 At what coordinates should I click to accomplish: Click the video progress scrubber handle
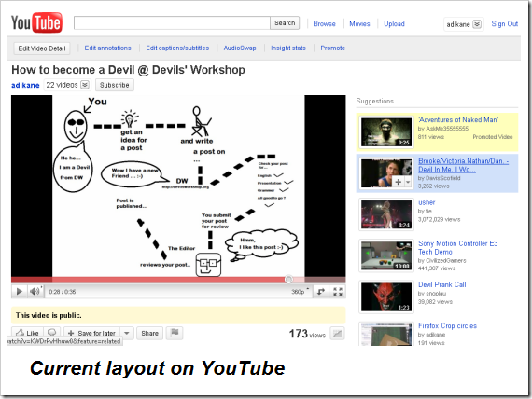[288, 280]
